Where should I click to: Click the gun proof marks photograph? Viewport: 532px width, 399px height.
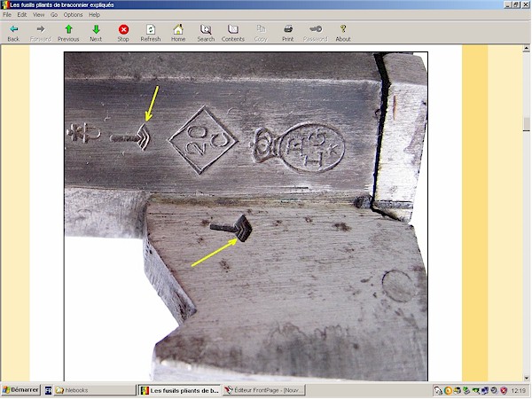(246, 216)
